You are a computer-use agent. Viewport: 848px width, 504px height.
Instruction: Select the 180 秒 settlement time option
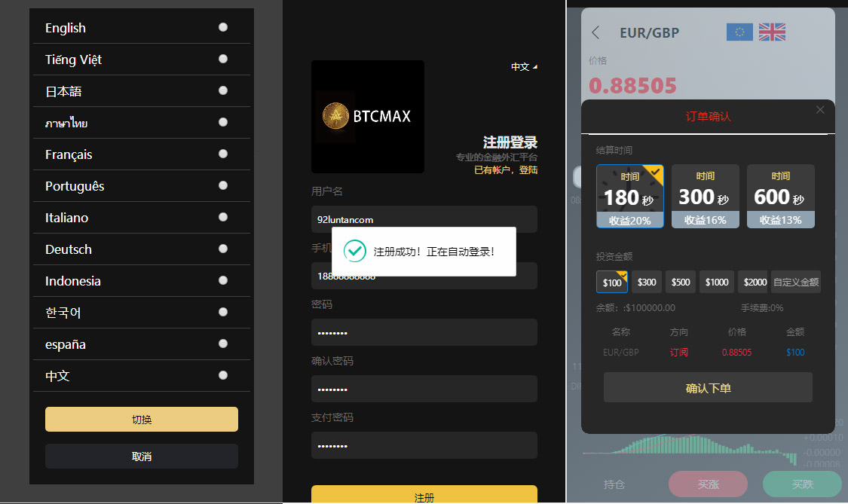pos(629,197)
